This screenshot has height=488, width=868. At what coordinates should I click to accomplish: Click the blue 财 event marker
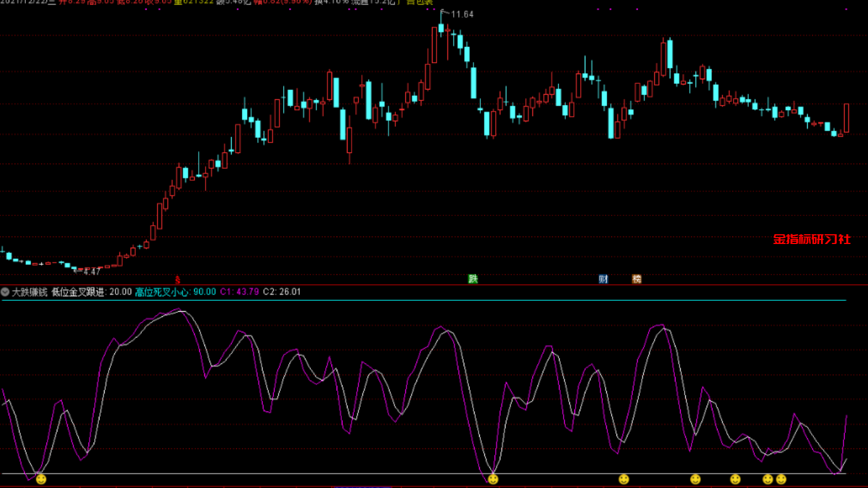point(603,279)
